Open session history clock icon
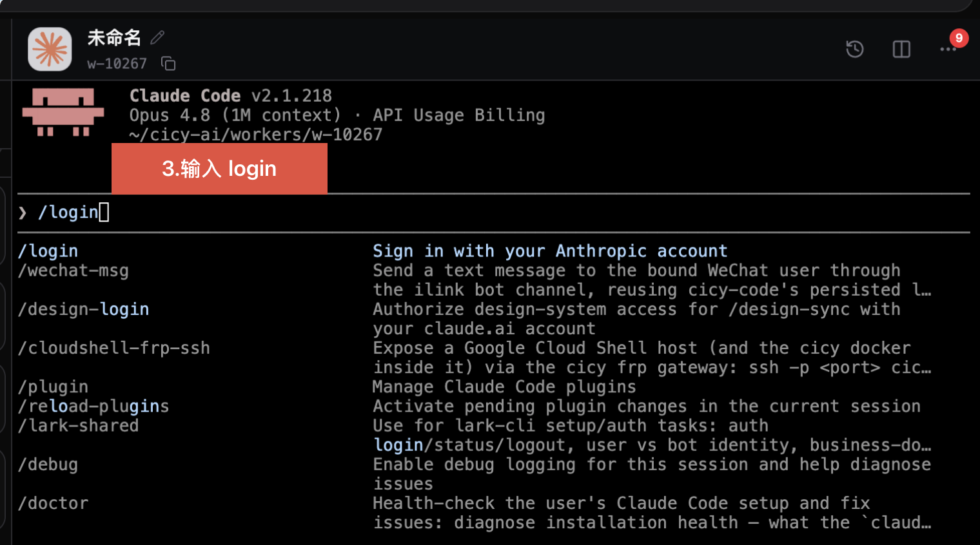 [854, 49]
